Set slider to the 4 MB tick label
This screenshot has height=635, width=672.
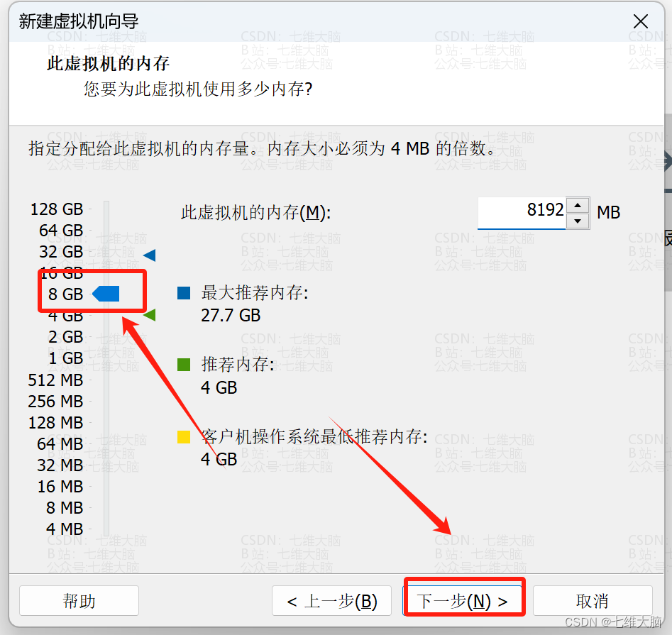tap(65, 529)
